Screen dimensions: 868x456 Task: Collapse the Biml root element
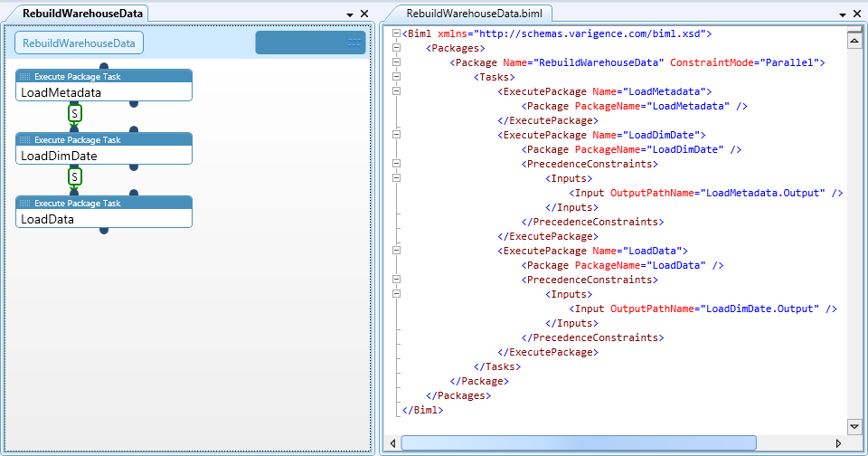(x=396, y=33)
